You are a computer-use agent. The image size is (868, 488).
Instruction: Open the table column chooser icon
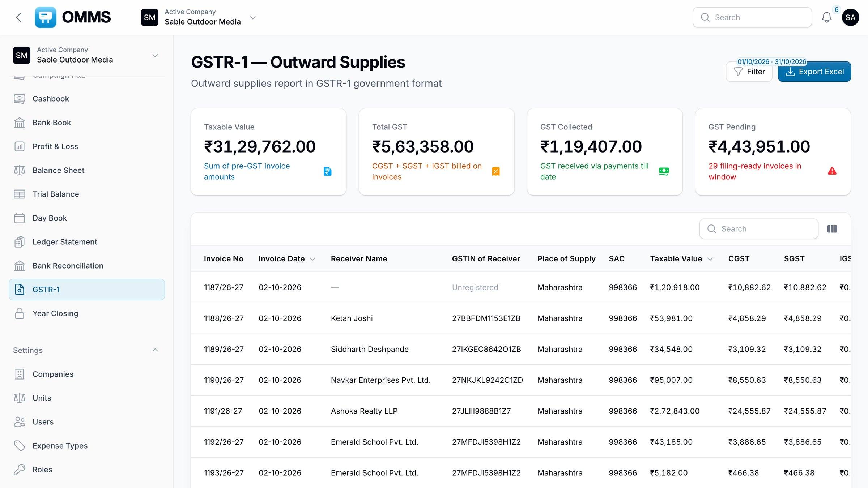tap(832, 229)
